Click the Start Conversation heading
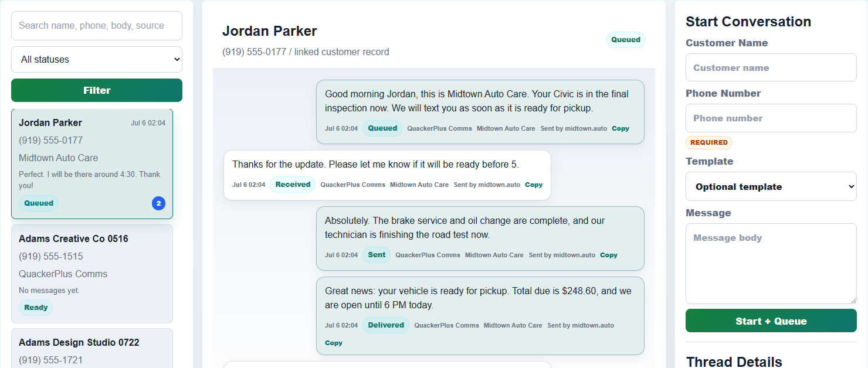Viewport: 868px width, 368px height. [748, 22]
